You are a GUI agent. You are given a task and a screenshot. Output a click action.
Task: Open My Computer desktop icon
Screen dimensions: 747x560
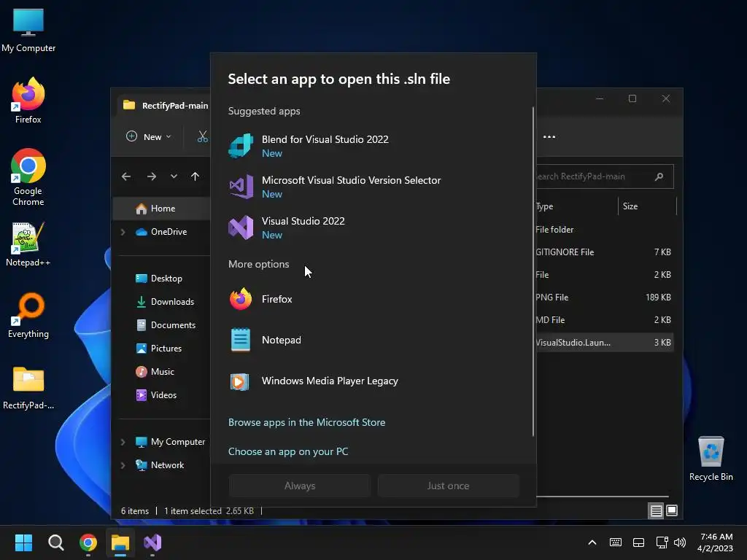(x=28, y=29)
